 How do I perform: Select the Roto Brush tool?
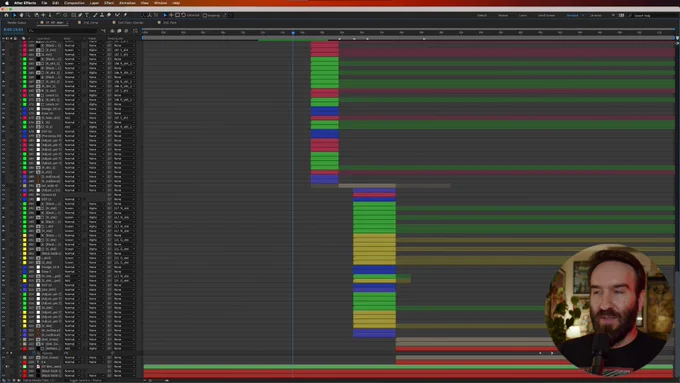117,15
